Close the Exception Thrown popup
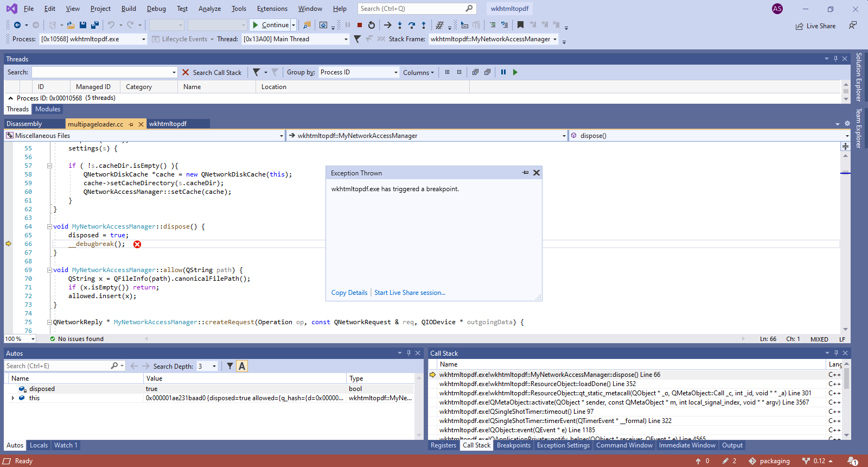Viewport: 868px width, 467px height. tap(537, 173)
